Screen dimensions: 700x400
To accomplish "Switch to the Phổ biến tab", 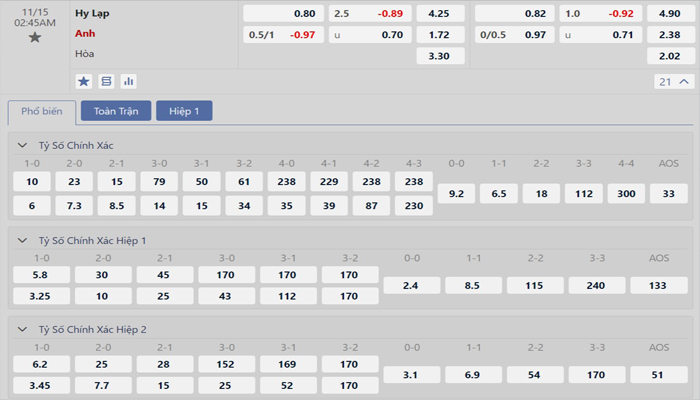I will [41, 111].
